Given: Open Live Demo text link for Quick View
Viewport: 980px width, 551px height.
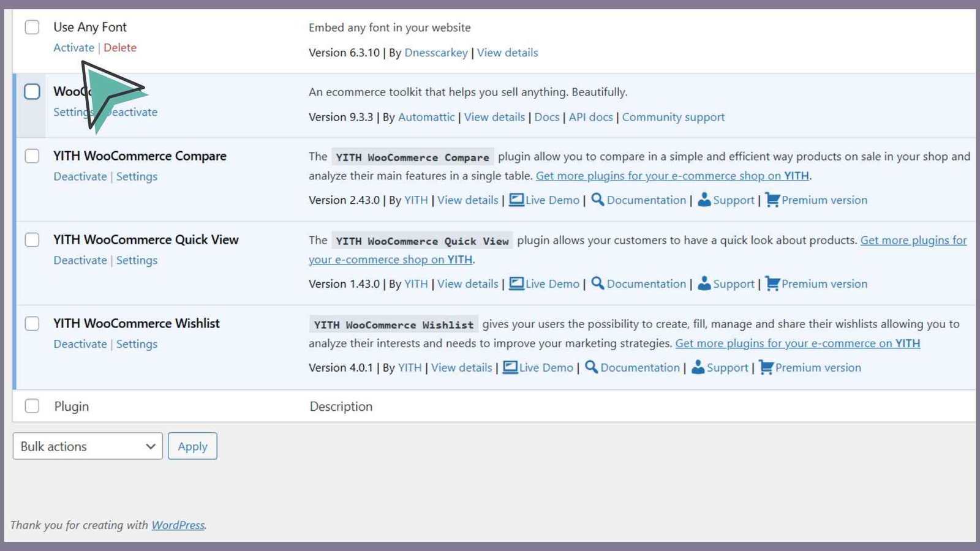Looking at the screenshot, I should (552, 284).
